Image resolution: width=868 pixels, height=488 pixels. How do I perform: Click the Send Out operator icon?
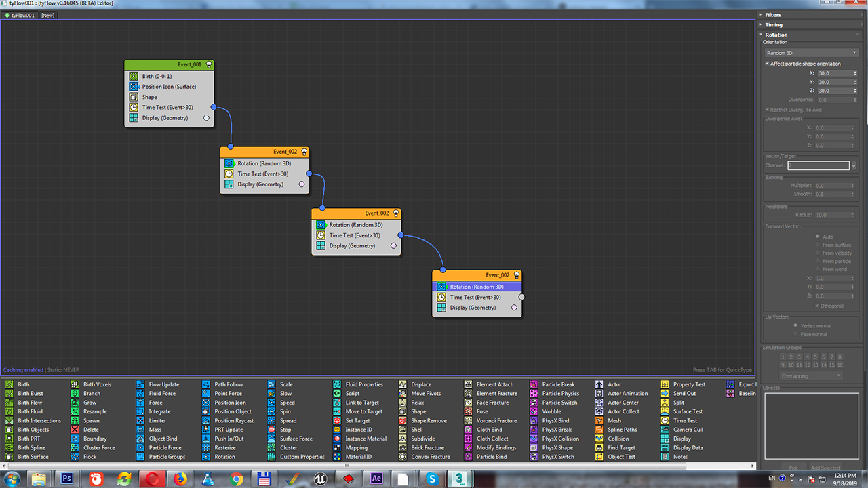pos(665,394)
